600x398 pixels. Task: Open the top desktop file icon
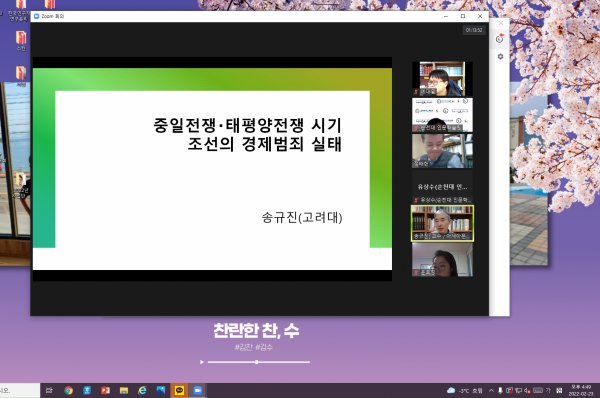[x=21, y=5]
